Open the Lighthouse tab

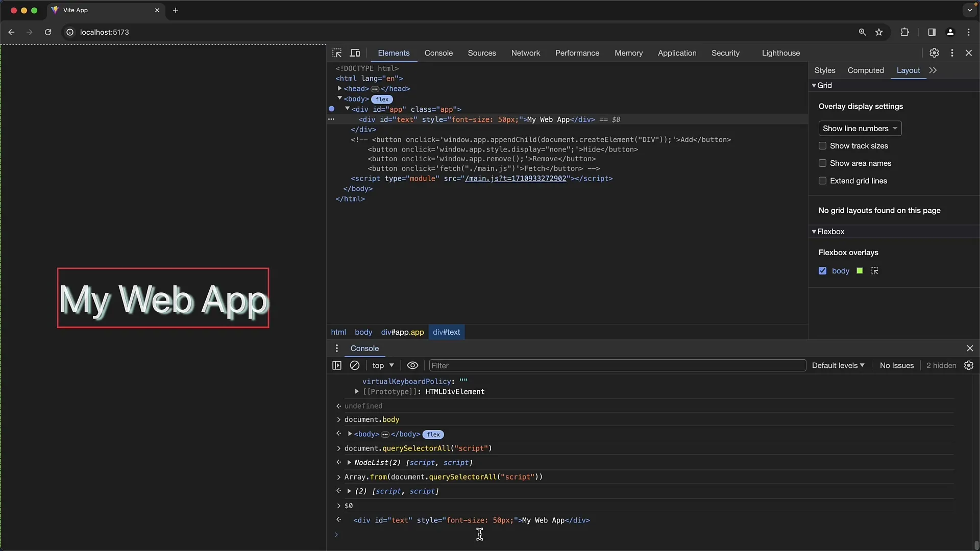pyautogui.click(x=781, y=53)
